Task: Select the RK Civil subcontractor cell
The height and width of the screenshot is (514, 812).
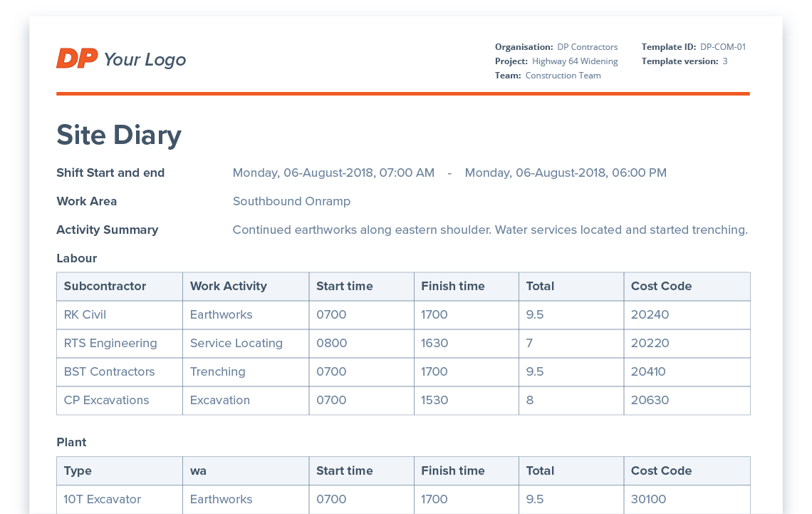Action: click(x=120, y=315)
